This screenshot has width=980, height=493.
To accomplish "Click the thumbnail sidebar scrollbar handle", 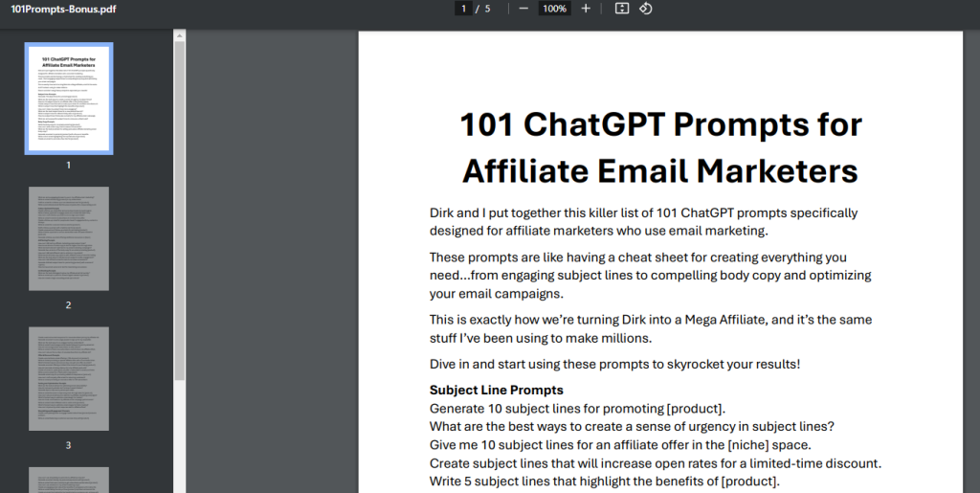I will click(x=179, y=211).
